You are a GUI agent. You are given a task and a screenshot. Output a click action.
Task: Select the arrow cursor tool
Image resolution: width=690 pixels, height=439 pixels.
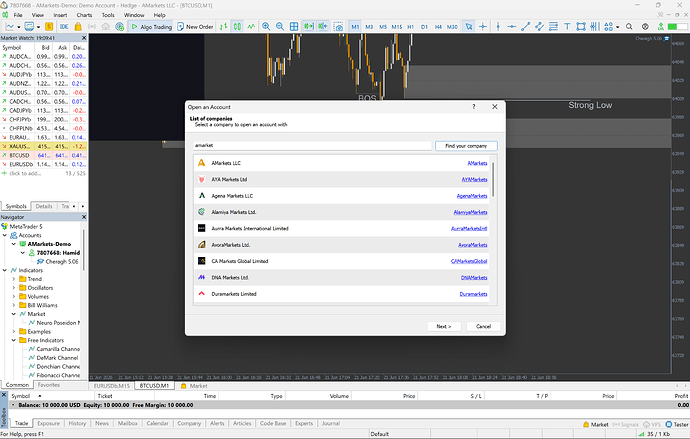[469, 27]
